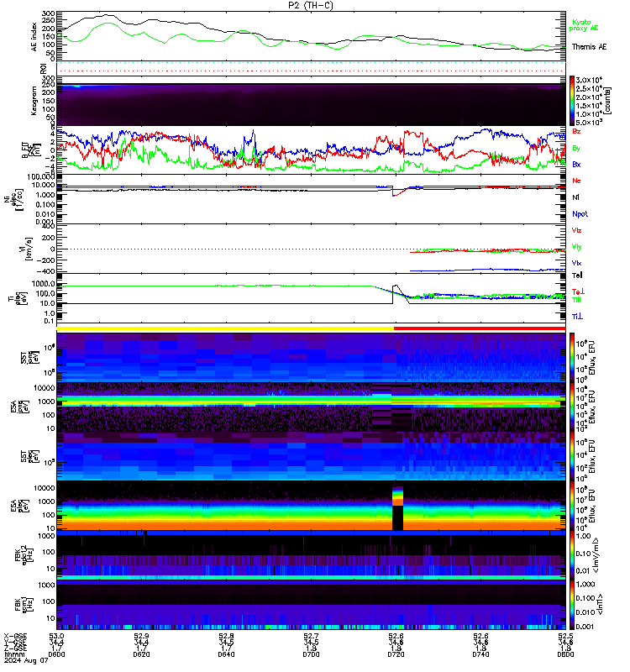Screen dimensions: 630x672
Task: Click the blue Vix legend label
Action: point(576,263)
